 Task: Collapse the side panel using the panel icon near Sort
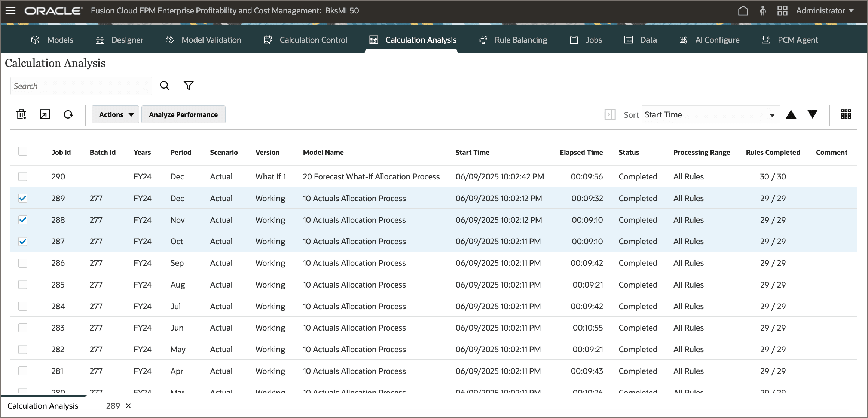pos(610,115)
